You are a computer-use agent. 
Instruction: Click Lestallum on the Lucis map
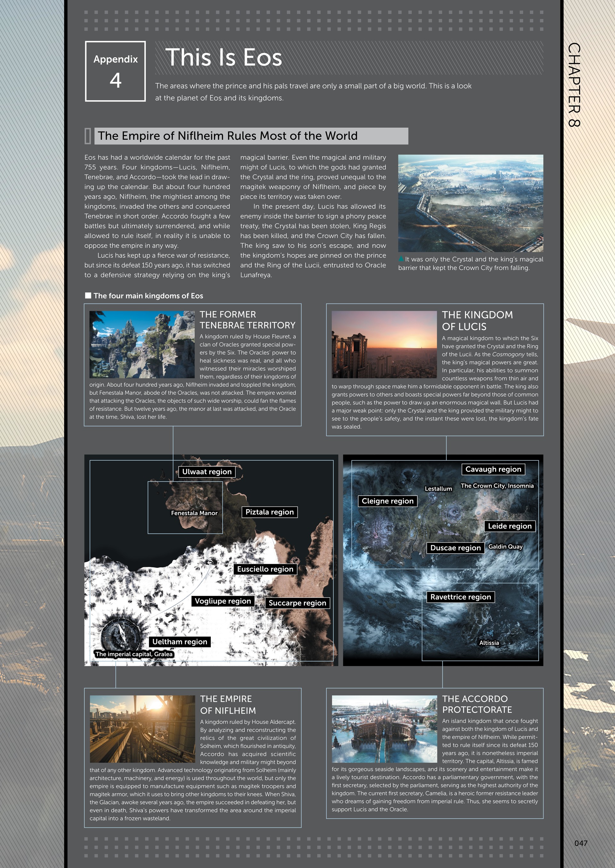pyautogui.click(x=439, y=489)
